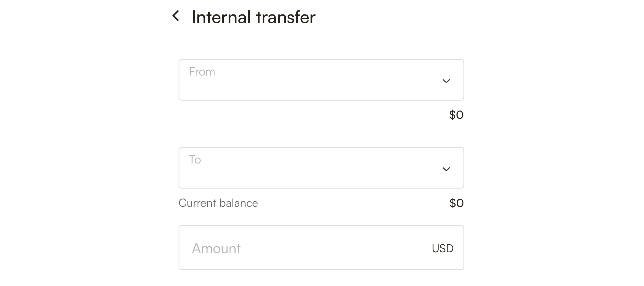Open the From account dropdown
This screenshot has height=286, width=644.
point(321,80)
